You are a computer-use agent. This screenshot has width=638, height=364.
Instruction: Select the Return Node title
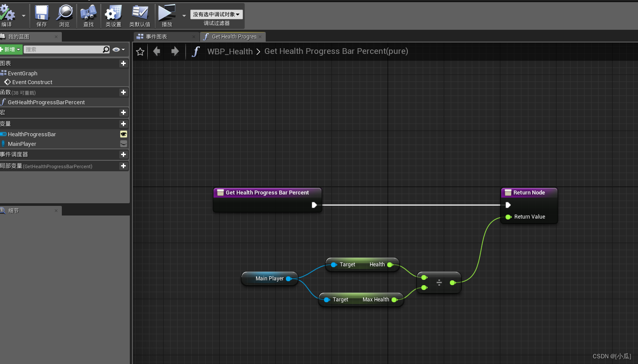(x=529, y=193)
